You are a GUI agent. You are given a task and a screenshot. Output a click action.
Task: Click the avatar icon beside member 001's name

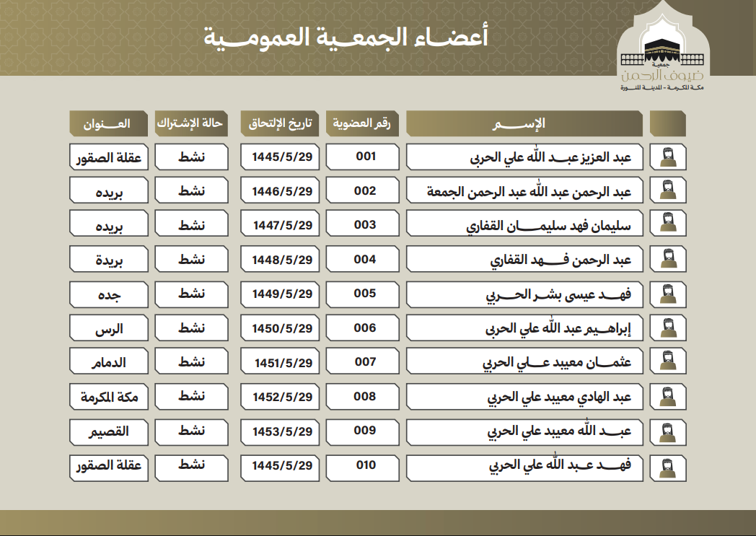(x=667, y=157)
